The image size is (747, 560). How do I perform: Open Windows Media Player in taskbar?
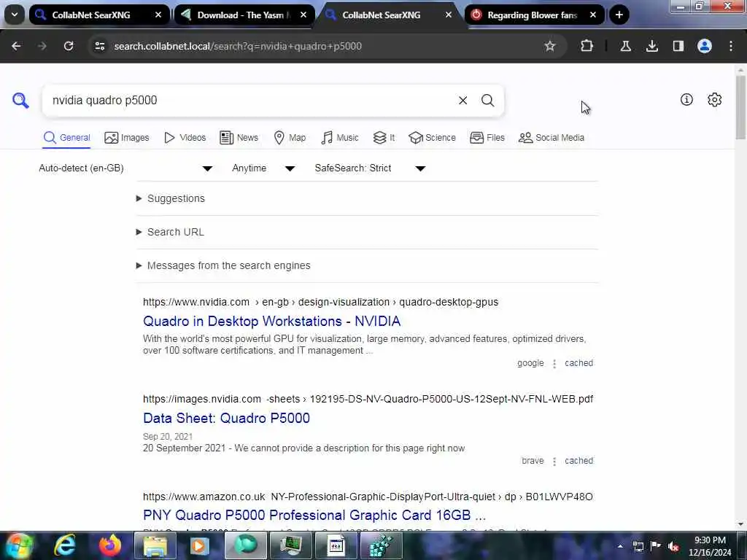200,545
